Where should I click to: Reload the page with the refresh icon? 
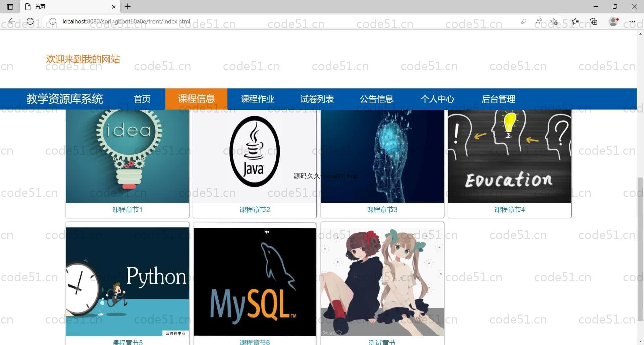pos(30,21)
